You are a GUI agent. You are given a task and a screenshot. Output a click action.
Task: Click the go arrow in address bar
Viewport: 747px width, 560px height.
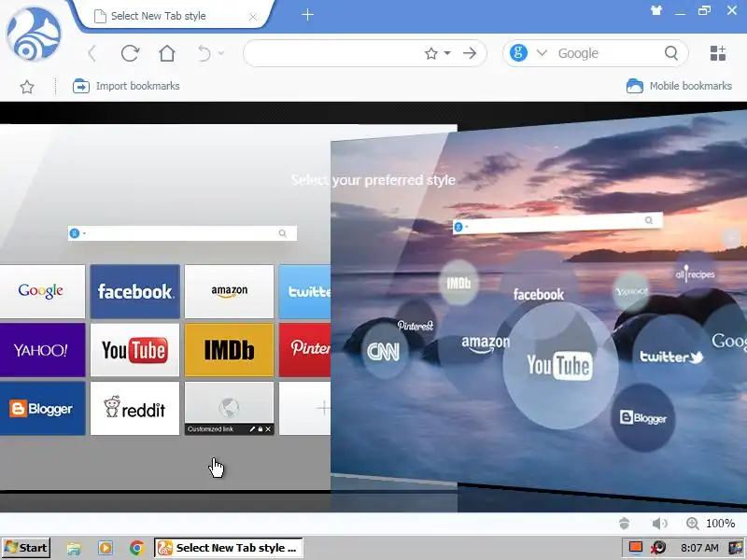[470, 53]
